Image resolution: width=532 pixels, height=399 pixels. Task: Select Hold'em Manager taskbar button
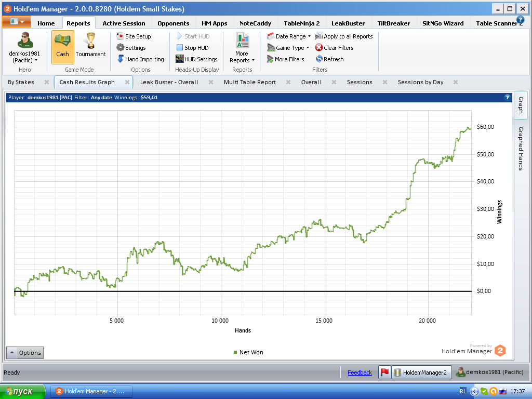click(91, 392)
